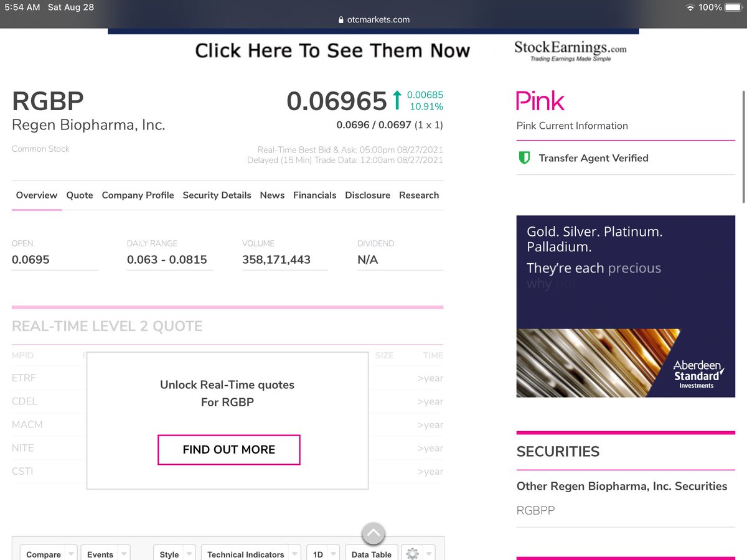
Task: Click the SECURITIES section heading
Action: (558, 452)
